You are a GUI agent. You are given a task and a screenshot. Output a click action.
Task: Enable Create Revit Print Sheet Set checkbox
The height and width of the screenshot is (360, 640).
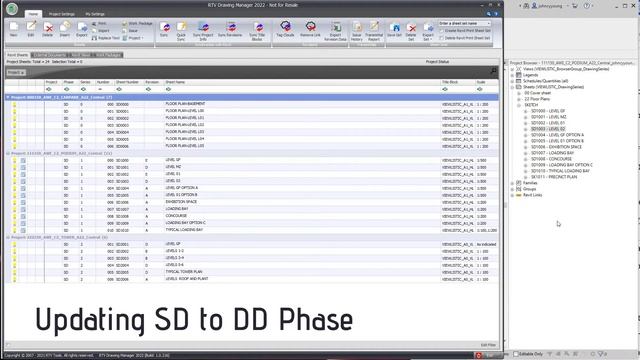click(x=441, y=31)
